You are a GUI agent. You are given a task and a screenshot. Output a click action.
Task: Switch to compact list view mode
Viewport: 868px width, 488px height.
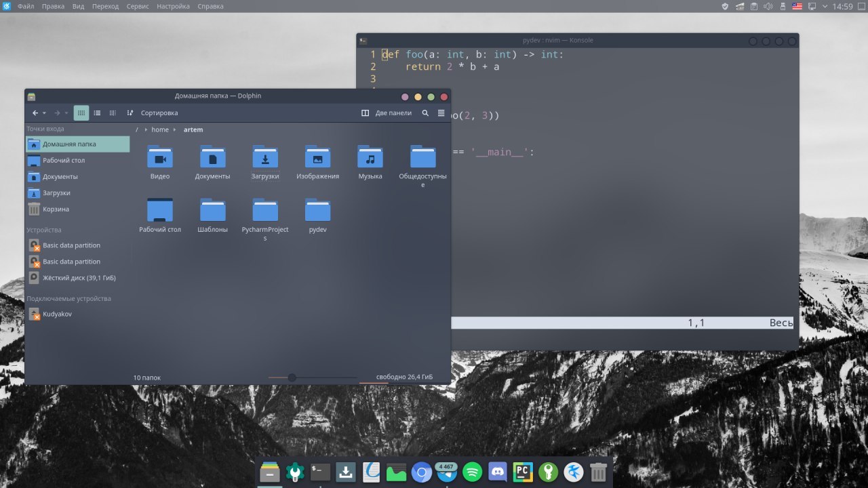tap(97, 113)
